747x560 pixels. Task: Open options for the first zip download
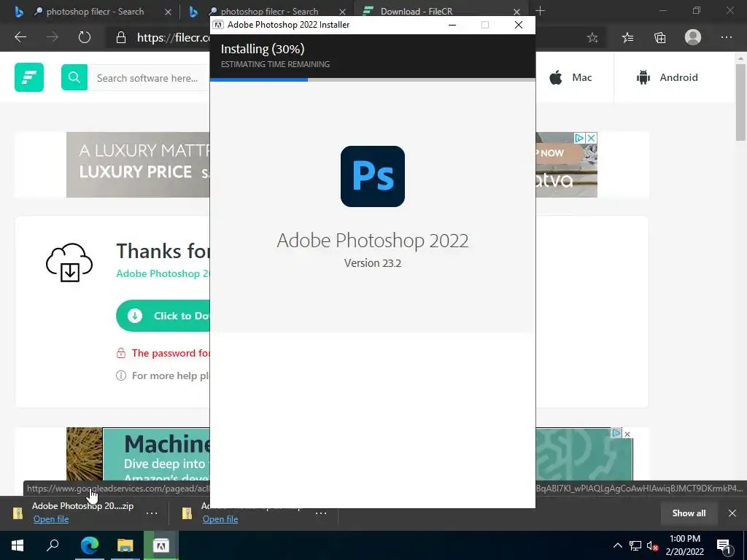(152, 513)
